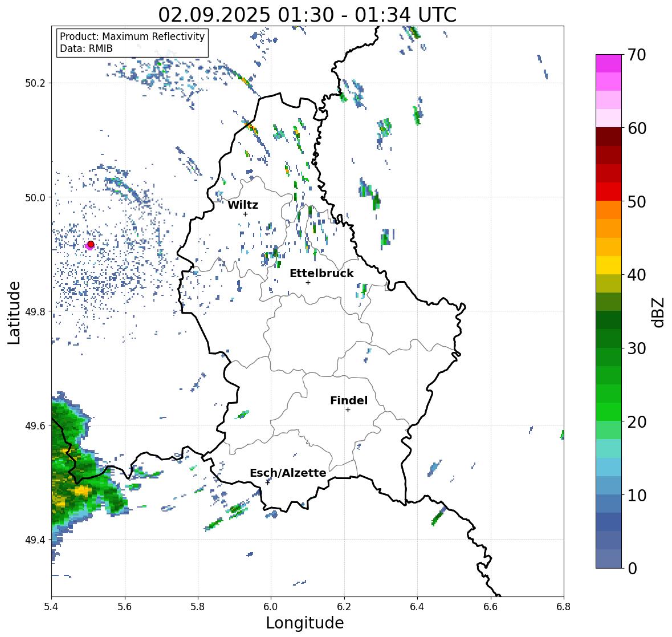
Task: Click the 60 tick on the colorbar
Action: [x=637, y=128]
